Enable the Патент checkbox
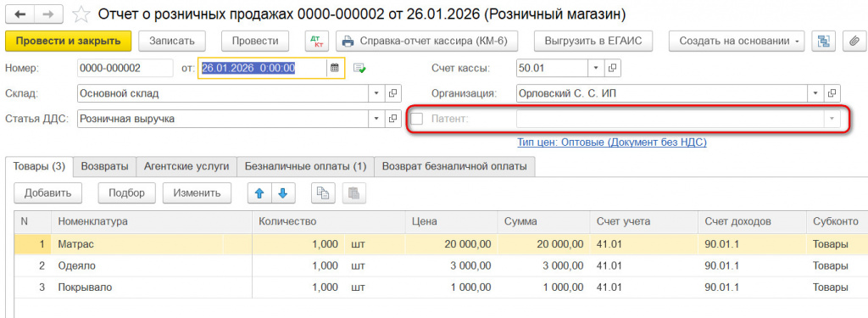The height and width of the screenshot is (318, 868). pos(417,119)
